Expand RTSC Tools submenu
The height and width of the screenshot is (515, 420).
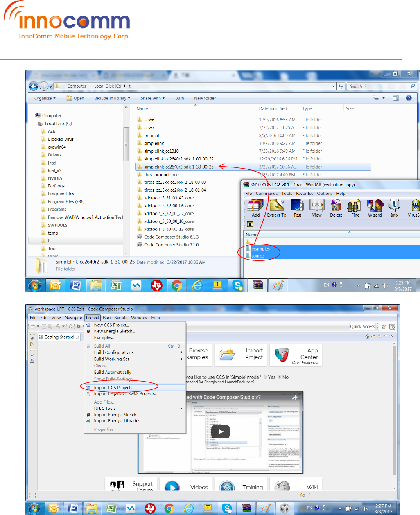[x=135, y=409]
